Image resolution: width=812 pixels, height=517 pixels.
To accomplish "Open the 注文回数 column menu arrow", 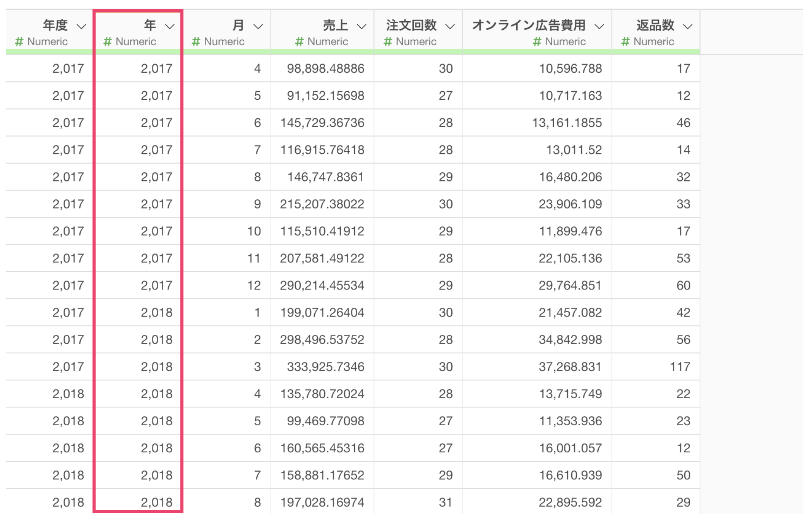I will click(x=450, y=27).
